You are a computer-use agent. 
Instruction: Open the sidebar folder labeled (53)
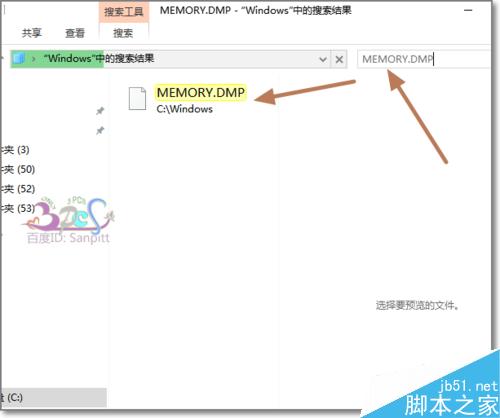(x=18, y=208)
